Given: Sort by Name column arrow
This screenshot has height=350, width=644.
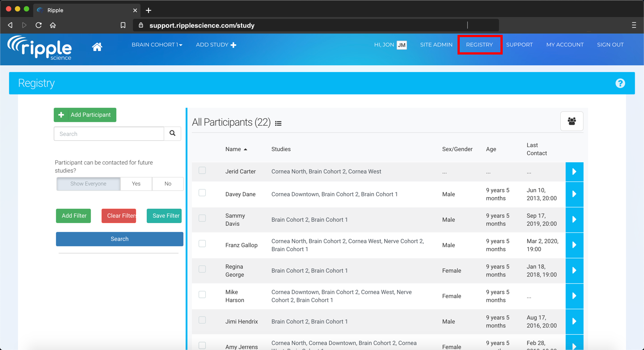Looking at the screenshot, I should click(246, 149).
